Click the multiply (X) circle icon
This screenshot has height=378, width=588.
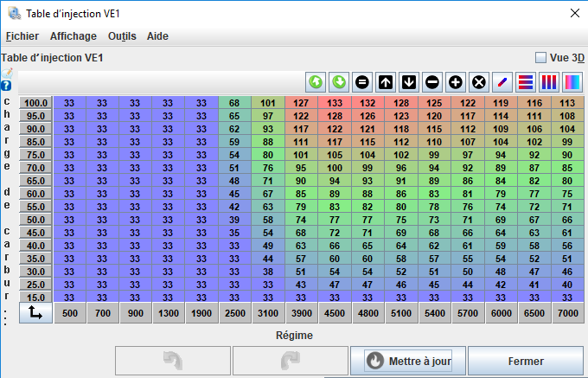tap(478, 82)
